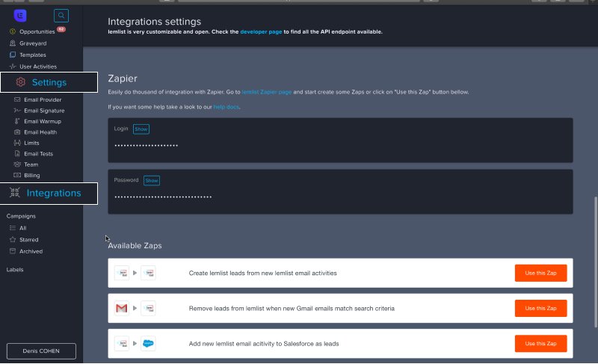Click the Archived box icon

[13, 251]
